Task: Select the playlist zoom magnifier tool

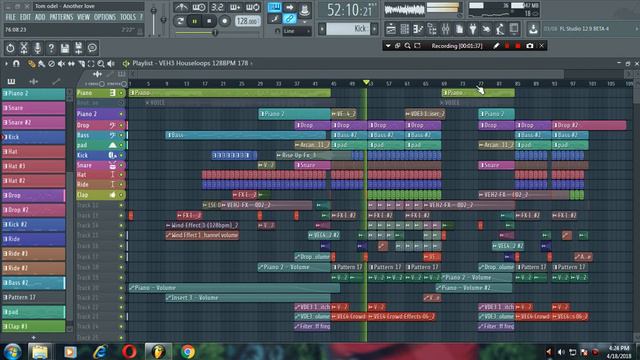Action: pos(101,64)
